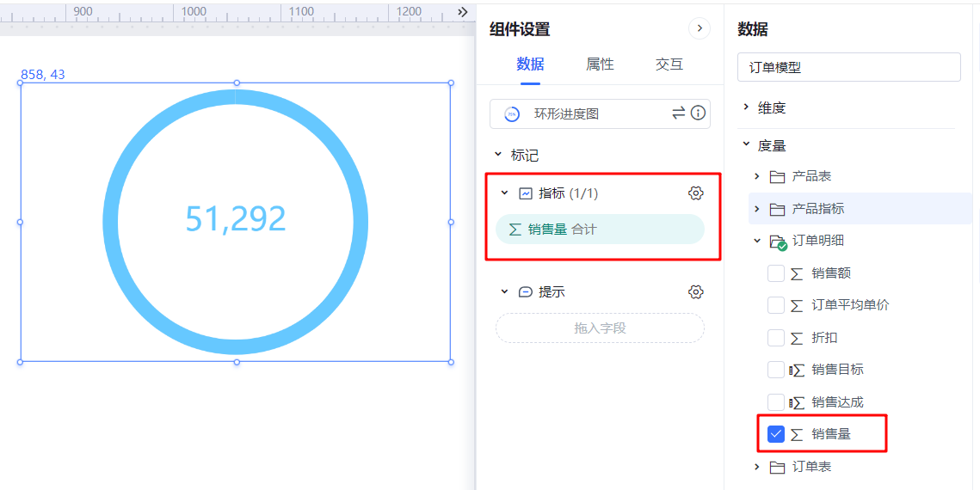This screenshot has height=490, width=980.
Task: Check the 销售额 measure checkbox
Action: [x=775, y=273]
